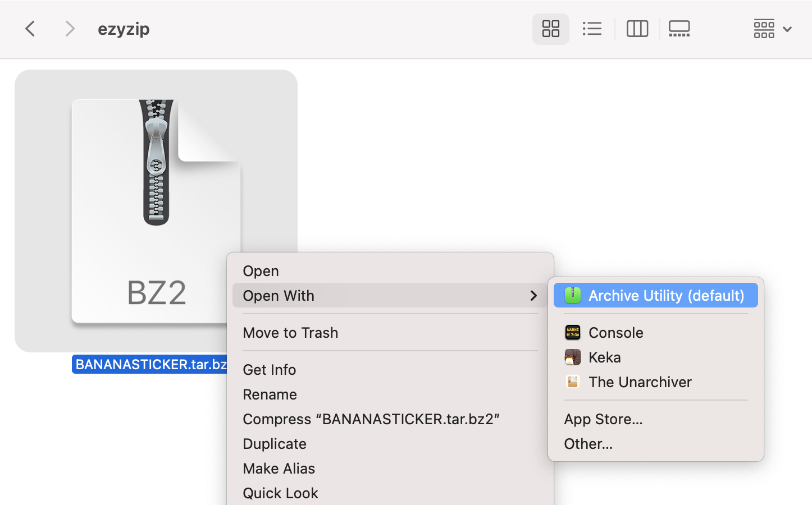The image size is (812, 505).
Task: Switch Finder to gallery view
Action: (679, 29)
